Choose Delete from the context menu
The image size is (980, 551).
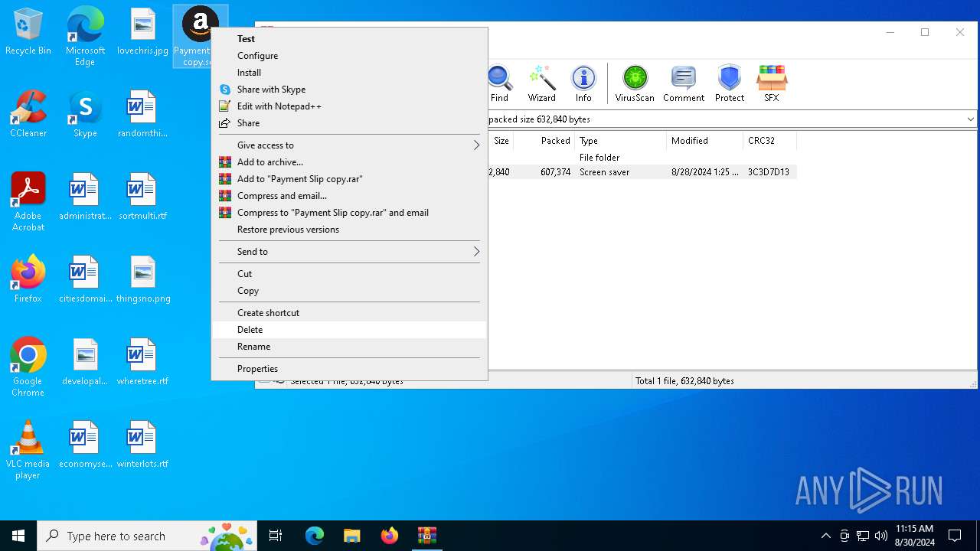[349, 330]
